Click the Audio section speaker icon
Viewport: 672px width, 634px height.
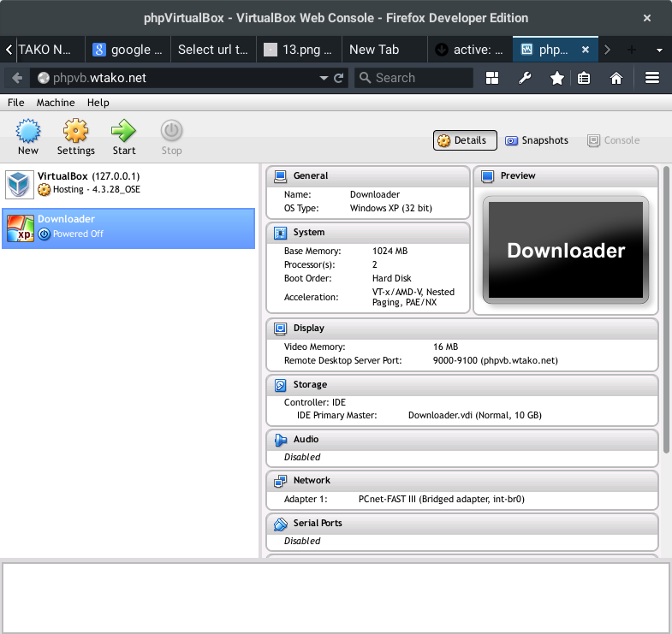[x=280, y=440]
